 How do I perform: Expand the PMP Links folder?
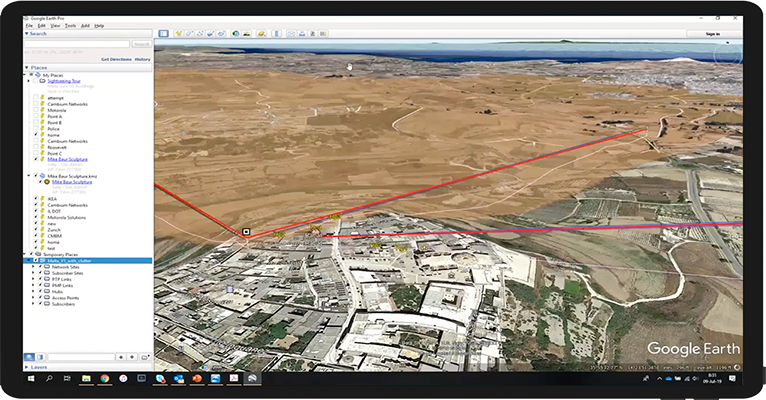(x=34, y=285)
